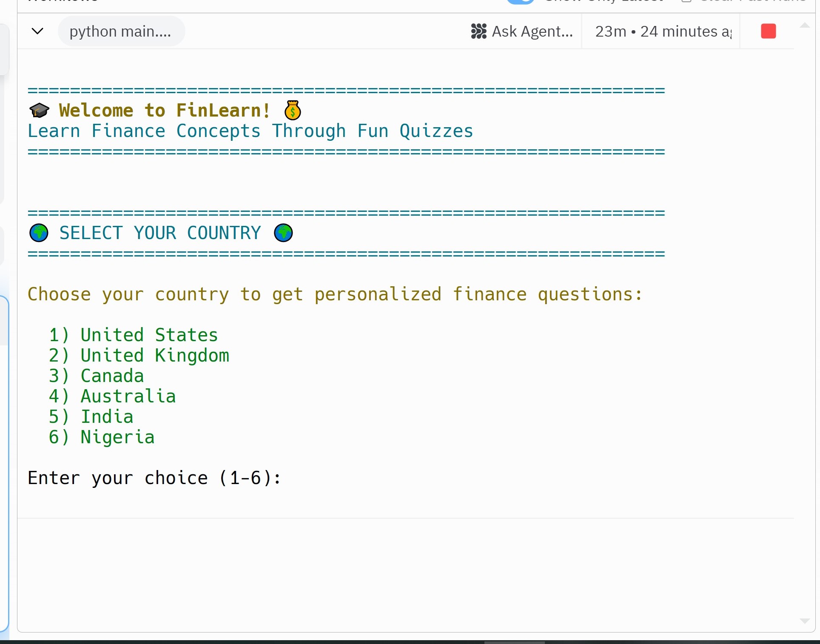Screen dimensions: 820x644
Task: Click the United States option line
Action: tap(133, 335)
